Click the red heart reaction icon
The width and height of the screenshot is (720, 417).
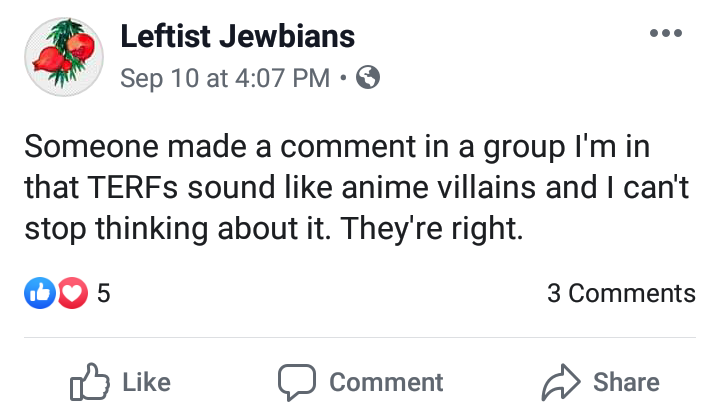tap(72, 293)
